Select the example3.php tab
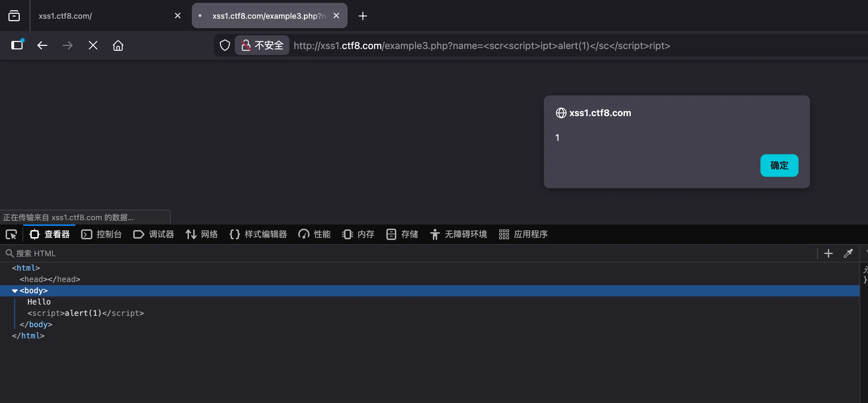The height and width of the screenshot is (403, 868). 270,16
